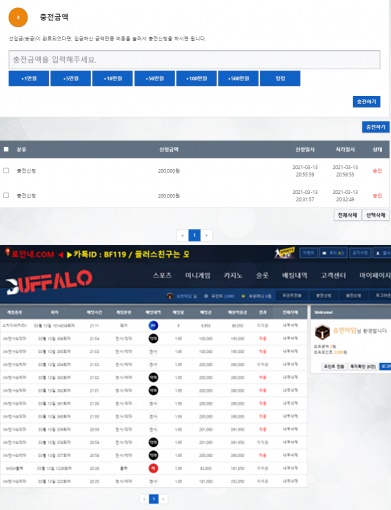Go to next page in charge history pagination
This screenshot has width=391, height=510.
[207, 235]
